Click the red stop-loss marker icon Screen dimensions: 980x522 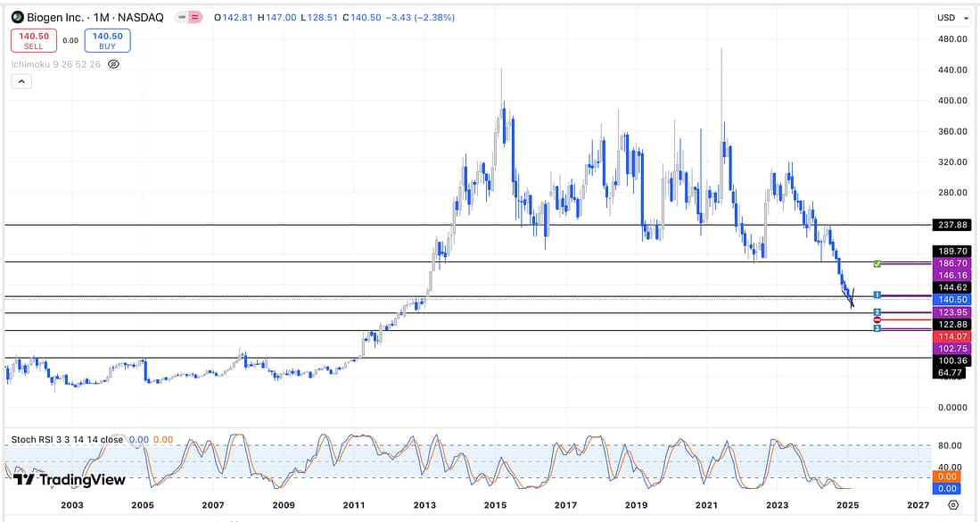[877, 319]
